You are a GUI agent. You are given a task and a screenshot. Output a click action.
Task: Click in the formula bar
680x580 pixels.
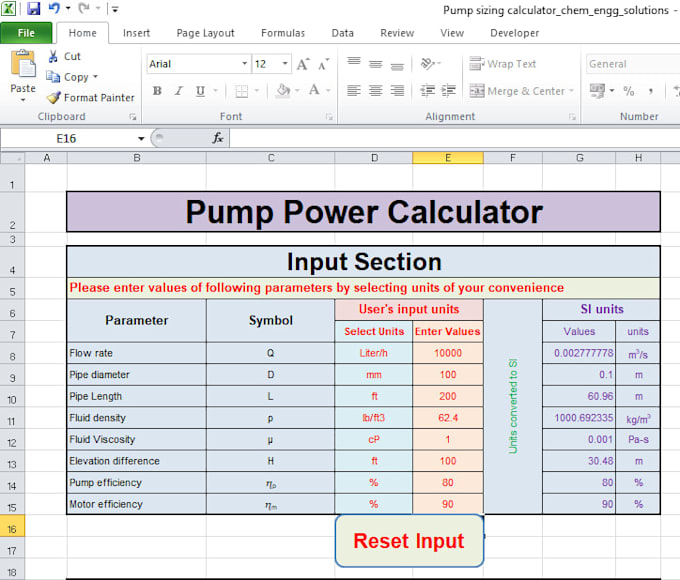[x=454, y=138]
